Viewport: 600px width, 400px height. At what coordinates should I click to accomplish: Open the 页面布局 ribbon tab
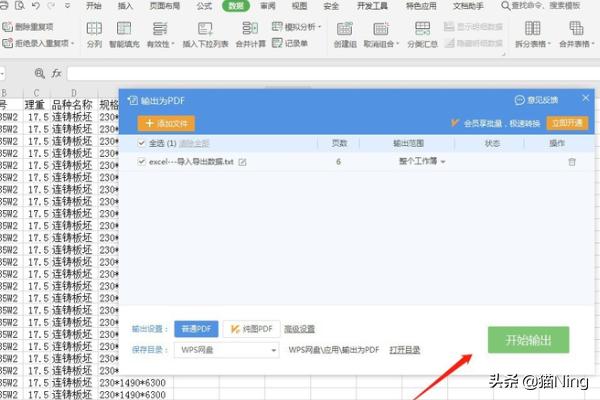coord(165,6)
